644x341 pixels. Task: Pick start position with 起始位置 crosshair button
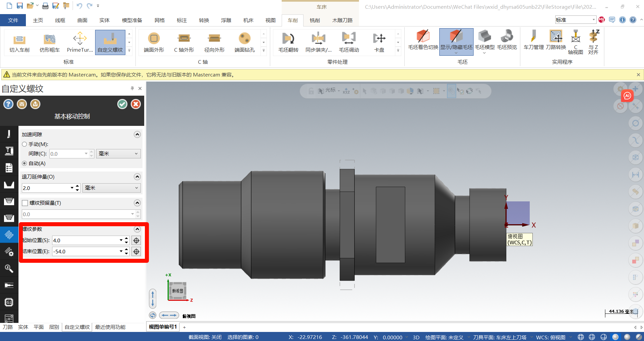(136, 241)
